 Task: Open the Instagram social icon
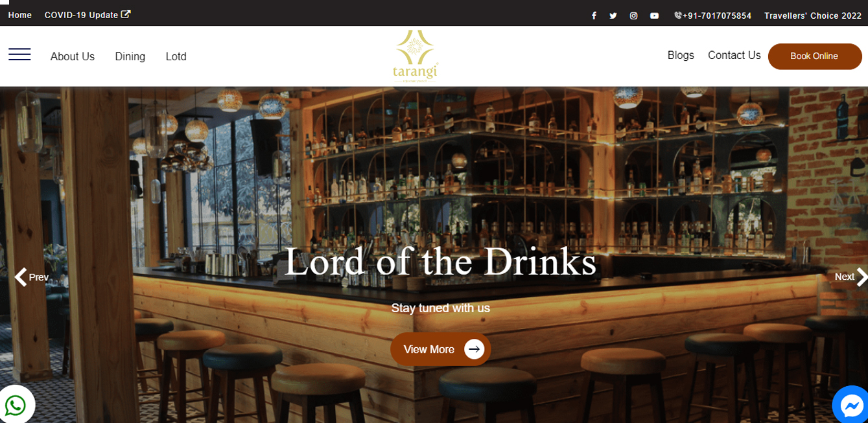[x=634, y=16]
